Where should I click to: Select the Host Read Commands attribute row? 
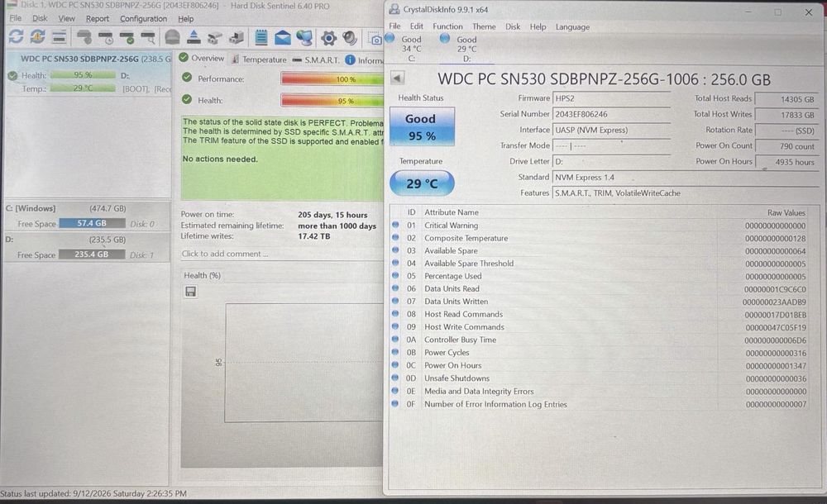pos(600,315)
